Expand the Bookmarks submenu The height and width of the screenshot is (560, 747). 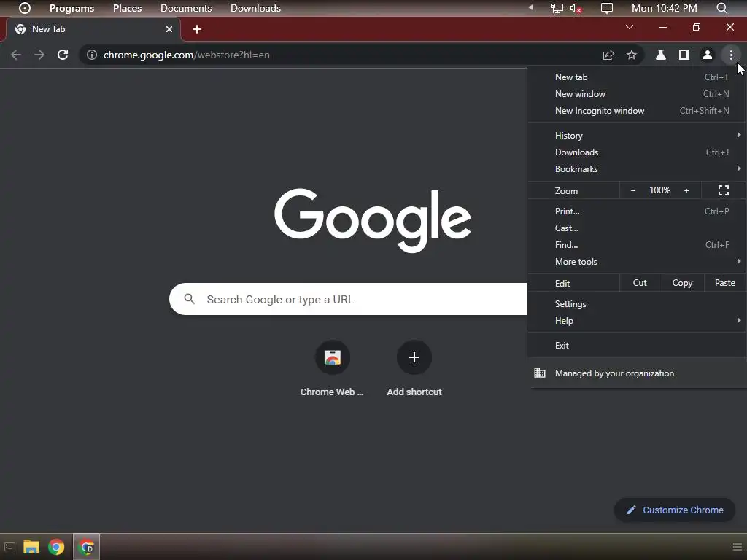(637, 169)
